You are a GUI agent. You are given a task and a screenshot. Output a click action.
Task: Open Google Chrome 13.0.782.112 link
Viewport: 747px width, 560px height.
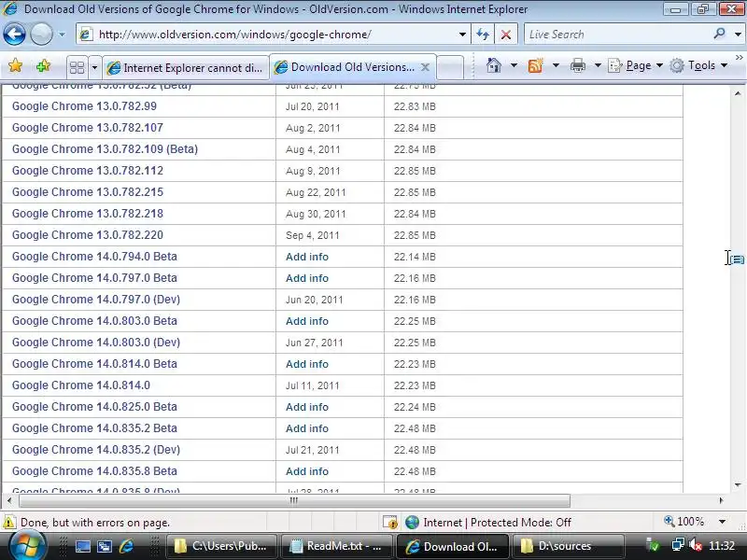tap(88, 171)
